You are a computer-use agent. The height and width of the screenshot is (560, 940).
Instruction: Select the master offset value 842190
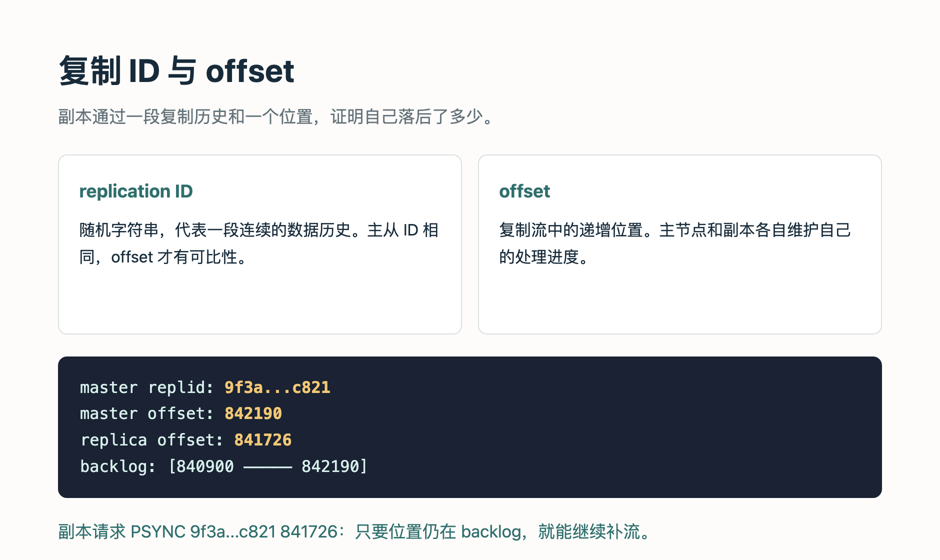pos(253,413)
